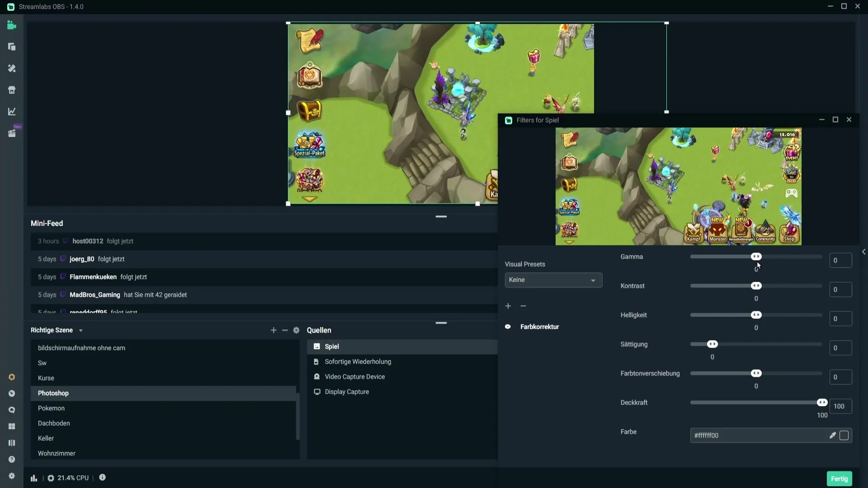The image size is (868, 488).
Task: Open the Farbe color swatch
Action: point(844,436)
